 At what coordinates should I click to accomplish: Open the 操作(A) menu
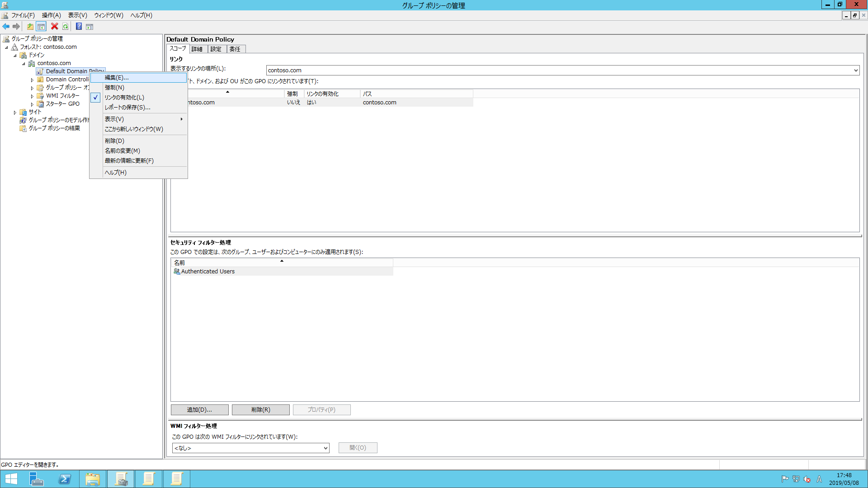(x=51, y=15)
